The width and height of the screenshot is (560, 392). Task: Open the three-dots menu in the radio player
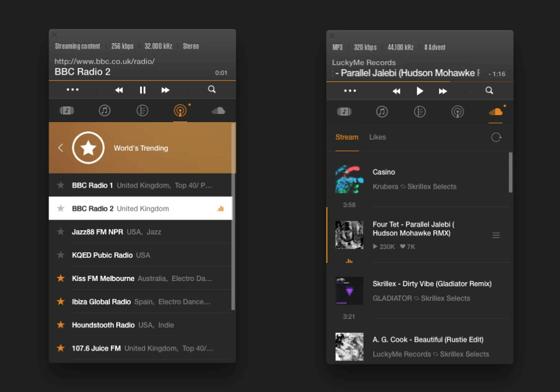point(72,90)
